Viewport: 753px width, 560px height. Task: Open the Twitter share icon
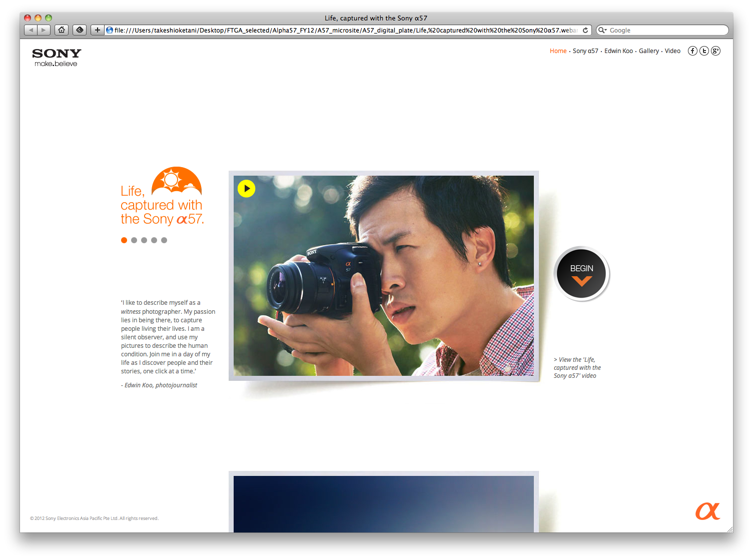click(x=704, y=51)
